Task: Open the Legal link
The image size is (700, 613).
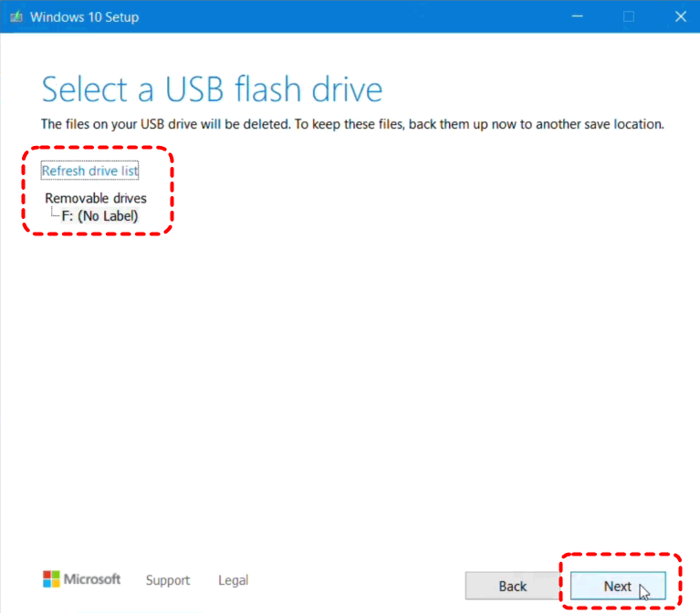Action: [x=233, y=580]
